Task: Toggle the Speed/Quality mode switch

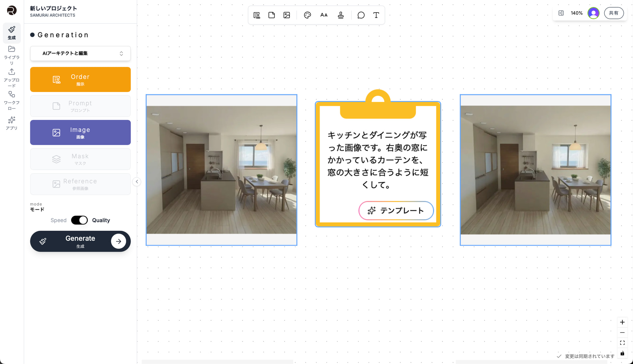Action: 79,220
